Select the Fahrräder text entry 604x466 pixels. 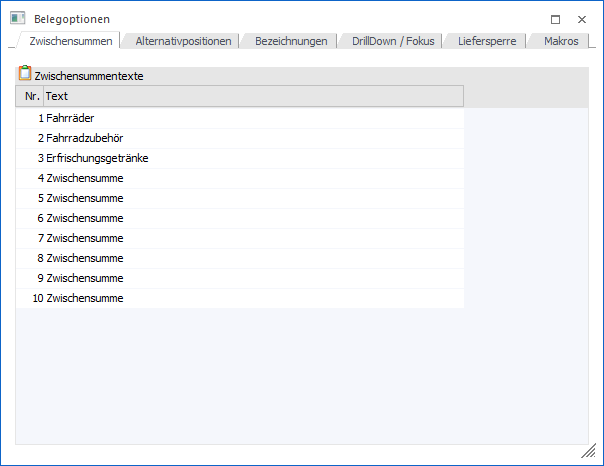click(x=70, y=118)
